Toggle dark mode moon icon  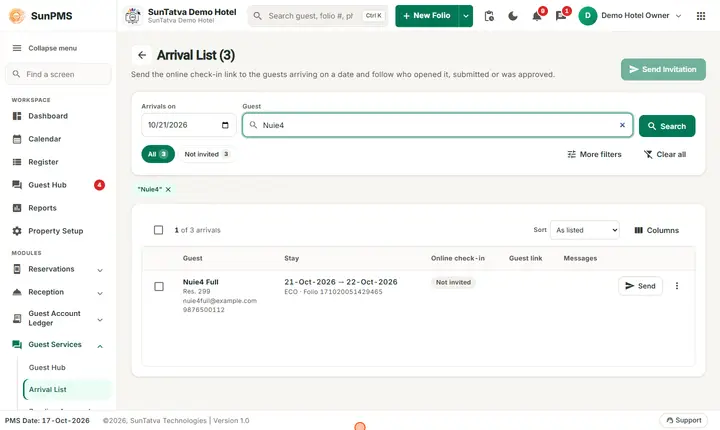pos(513,16)
